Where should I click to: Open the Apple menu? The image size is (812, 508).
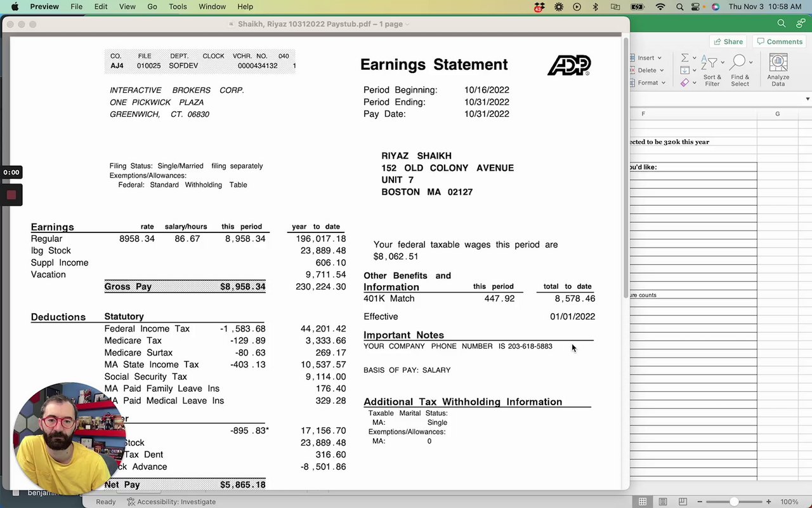(x=15, y=6)
